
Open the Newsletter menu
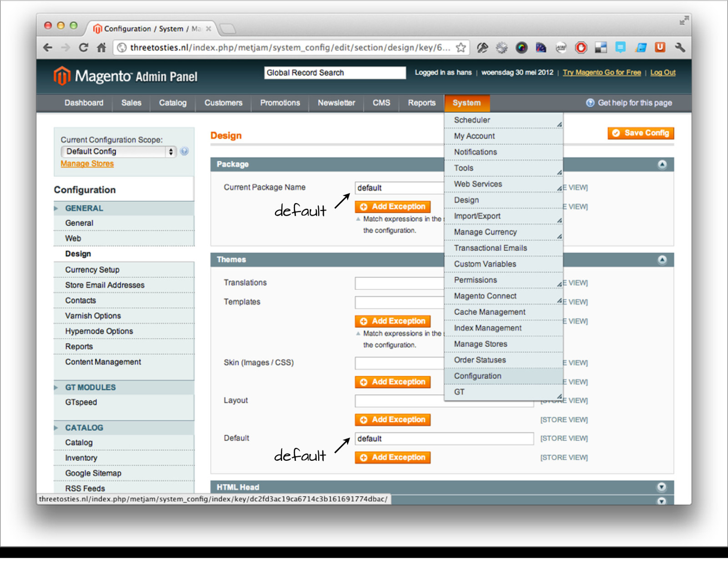click(x=336, y=103)
